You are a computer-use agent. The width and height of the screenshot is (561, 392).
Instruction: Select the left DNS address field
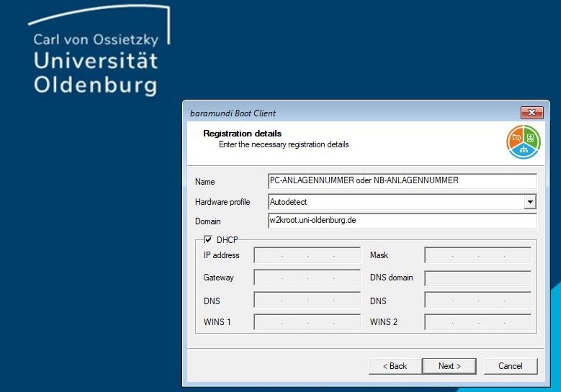pos(307,300)
